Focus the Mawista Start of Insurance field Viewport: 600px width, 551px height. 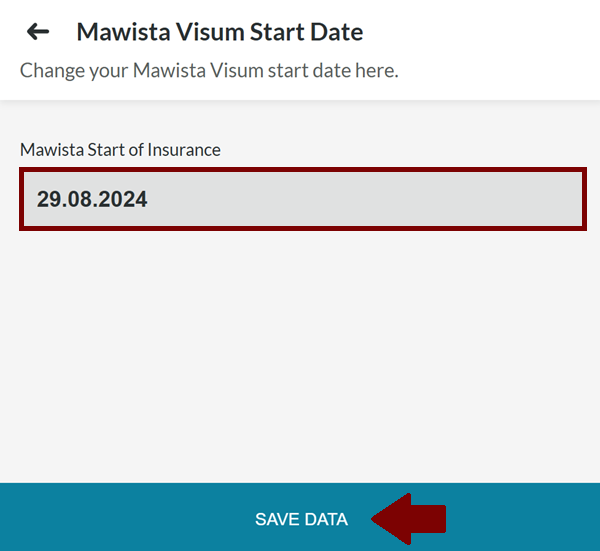[302, 199]
